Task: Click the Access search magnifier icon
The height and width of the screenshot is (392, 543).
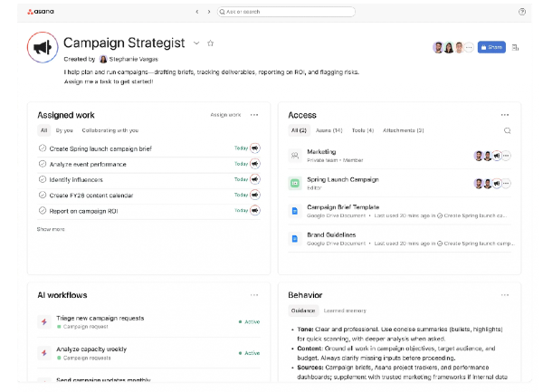Action: point(508,130)
